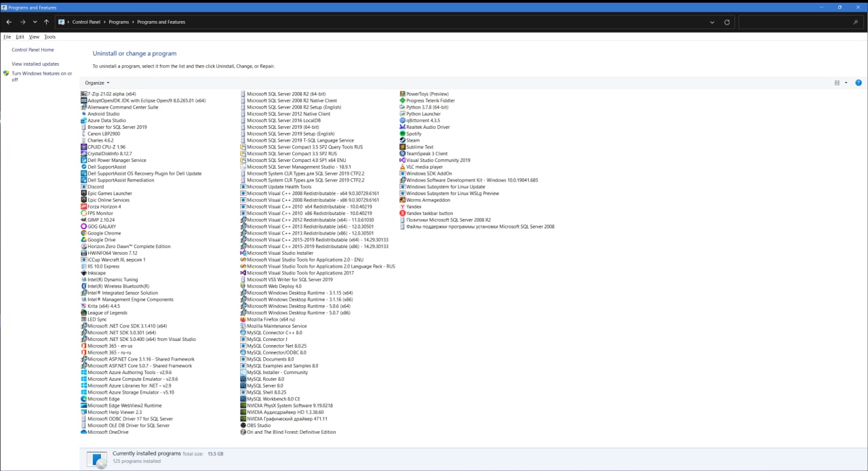The height and width of the screenshot is (471, 868).
Task: Refresh the Programs and Features list
Action: (727, 22)
